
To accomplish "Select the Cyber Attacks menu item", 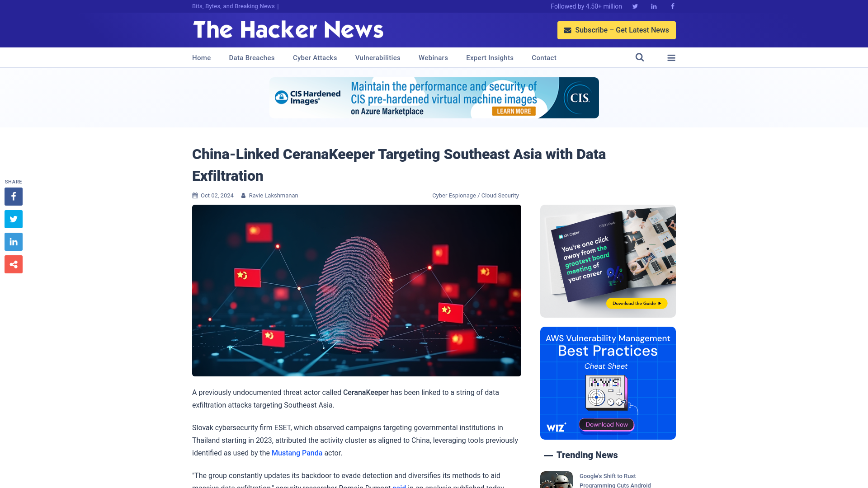I will (315, 58).
